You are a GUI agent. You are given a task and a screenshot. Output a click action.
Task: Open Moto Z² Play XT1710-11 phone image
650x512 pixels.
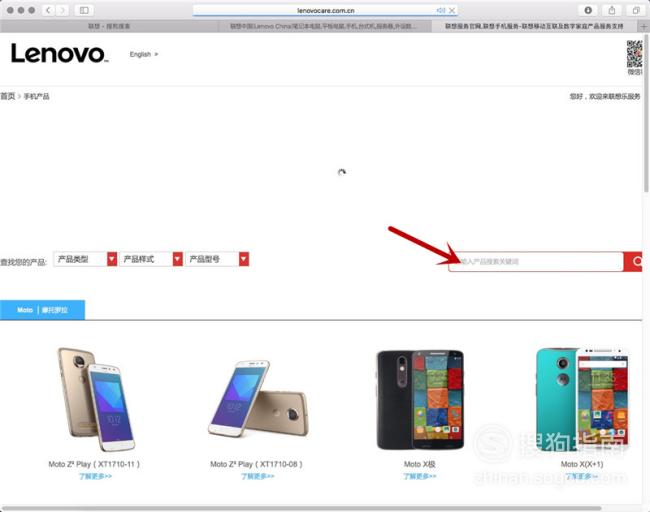click(x=95, y=399)
